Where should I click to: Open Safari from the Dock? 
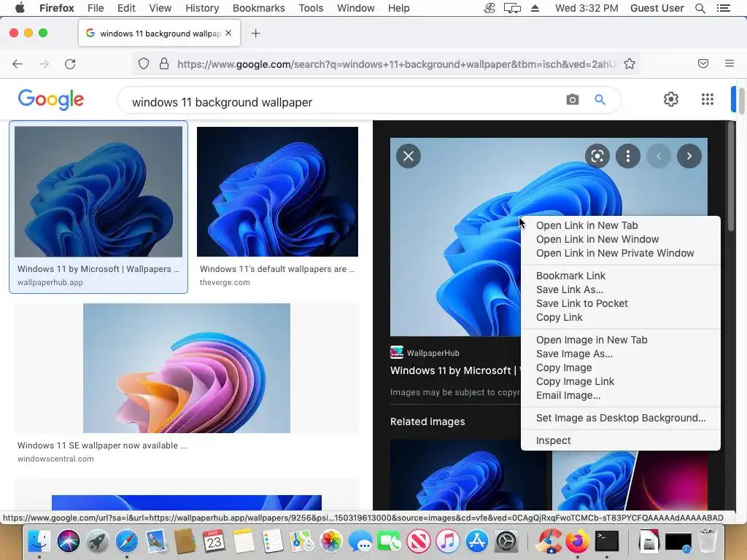point(127,542)
